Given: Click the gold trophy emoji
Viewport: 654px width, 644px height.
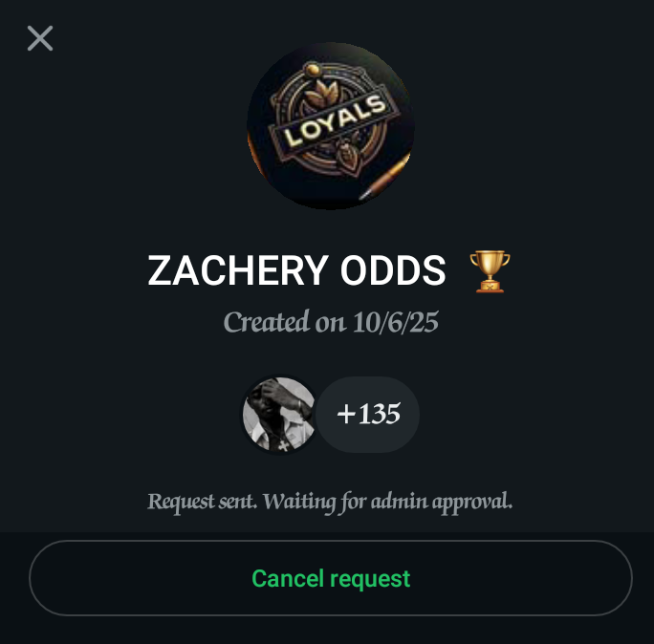Looking at the screenshot, I should [490, 271].
